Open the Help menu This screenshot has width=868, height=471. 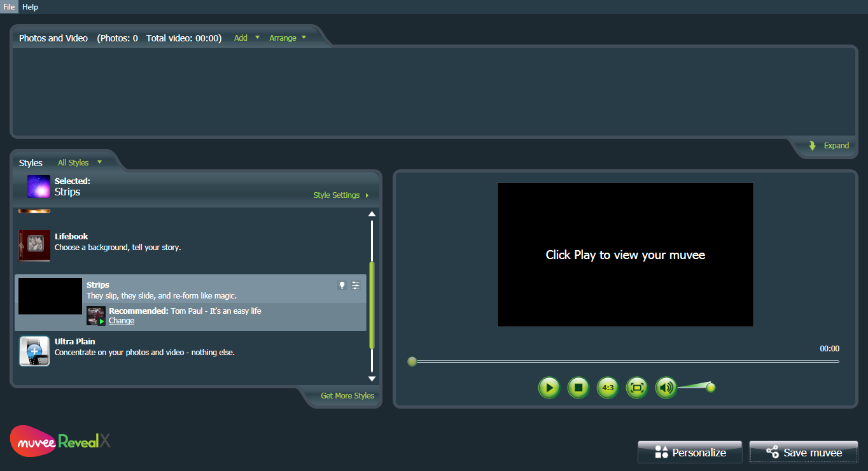(30, 7)
